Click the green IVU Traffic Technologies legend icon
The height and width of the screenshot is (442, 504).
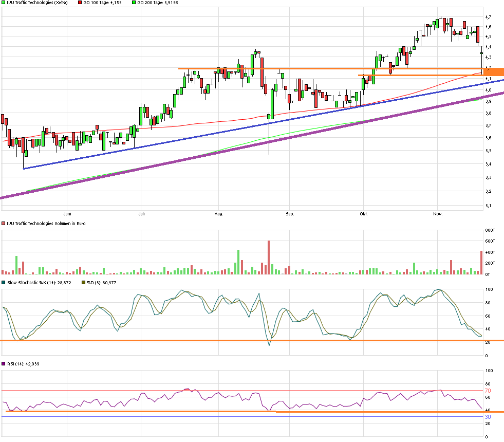[3, 3]
